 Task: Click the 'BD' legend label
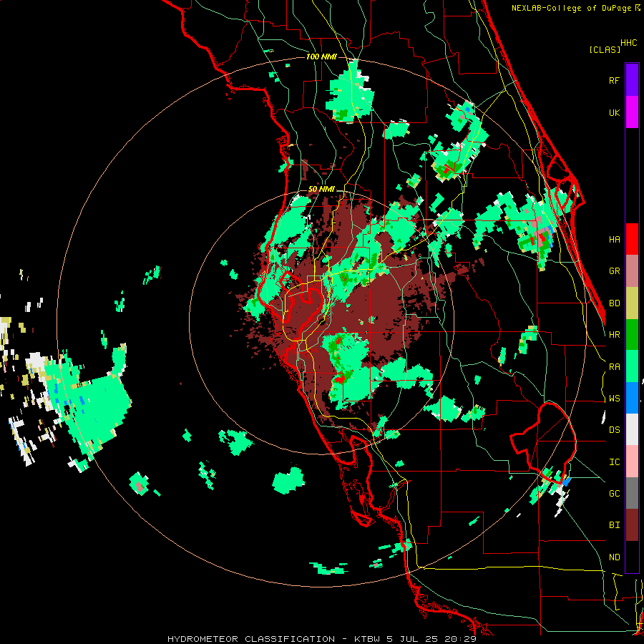(x=615, y=303)
